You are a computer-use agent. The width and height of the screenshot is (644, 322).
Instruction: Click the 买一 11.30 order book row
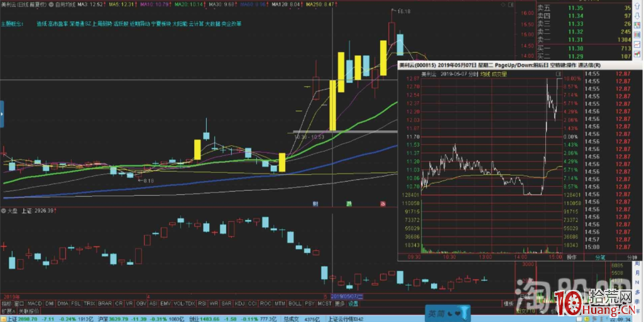(584, 48)
